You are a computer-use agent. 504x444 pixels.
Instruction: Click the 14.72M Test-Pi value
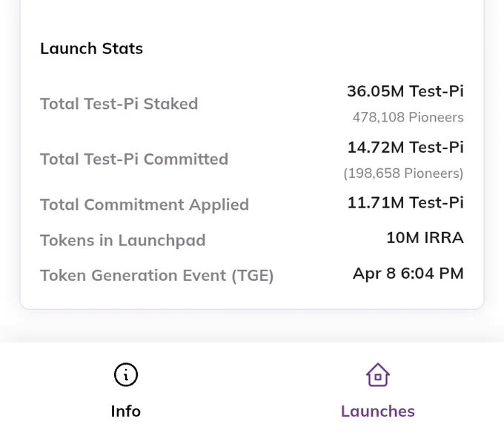(405, 148)
